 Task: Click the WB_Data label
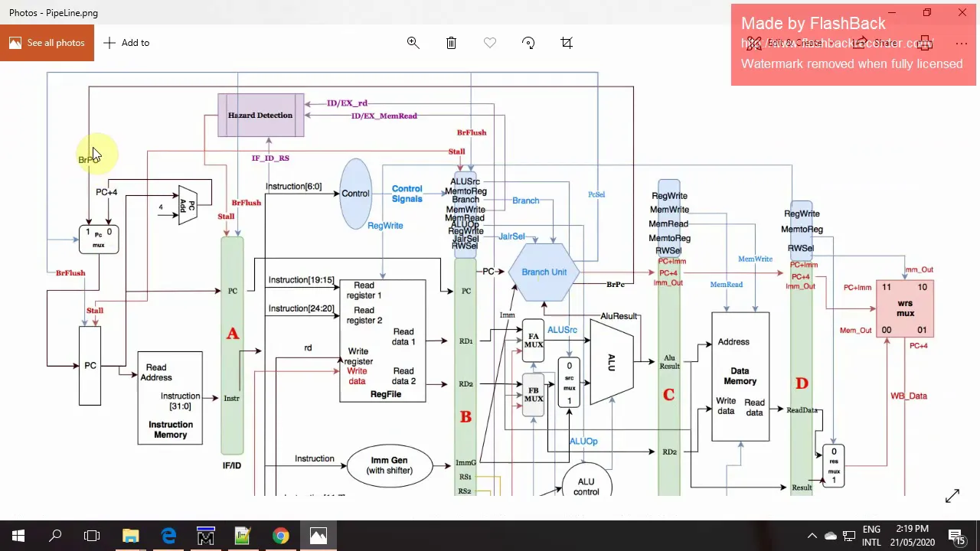(908, 396)
